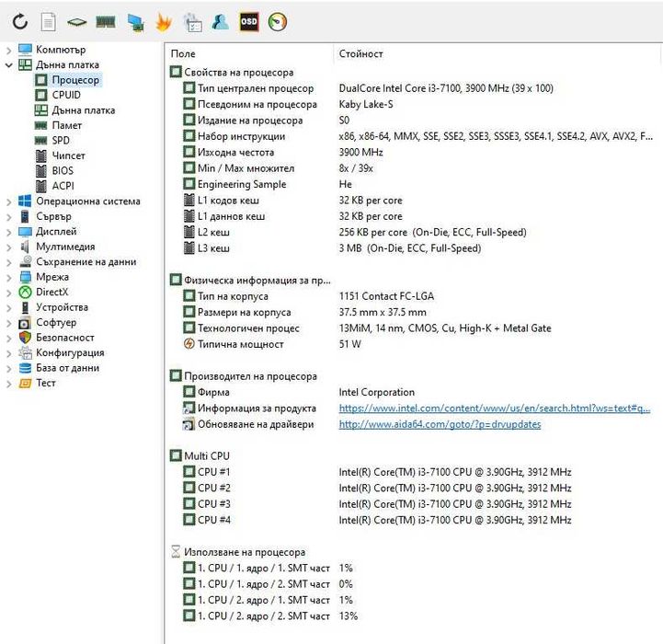Open the ACPI tree item
Viewport: 663px width, 644px height.
[x=63, y=186]
